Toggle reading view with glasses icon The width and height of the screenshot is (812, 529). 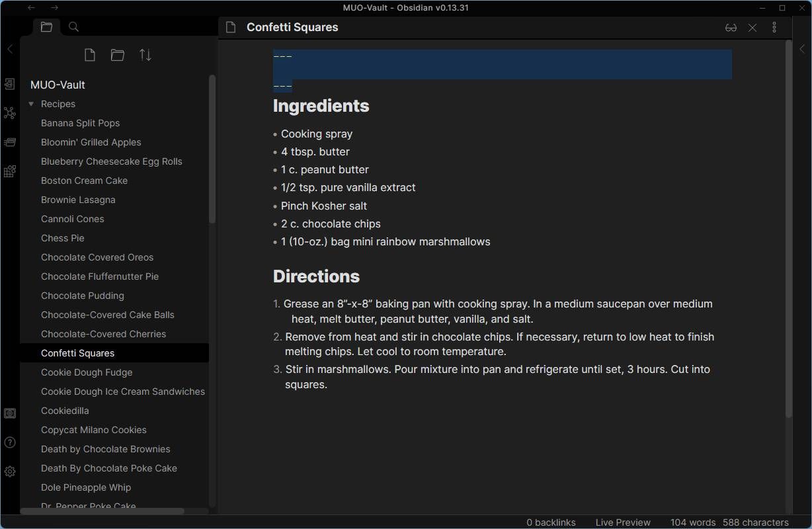pyautogui.click(x=731, y=28)
